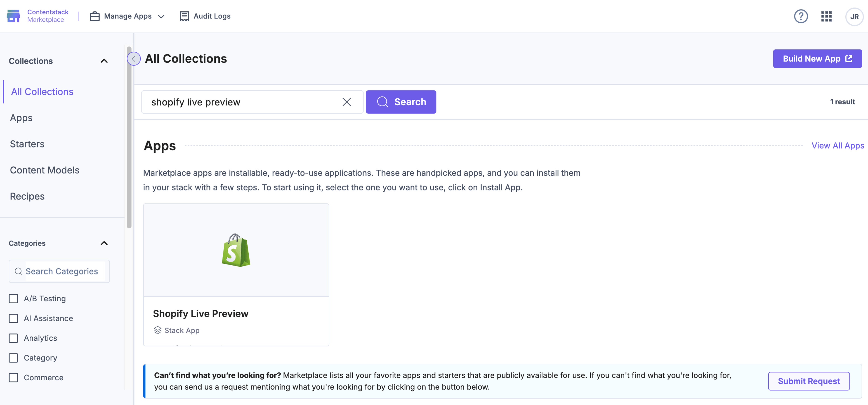This screenshot has height=405, width=868.
Task: Select All Collections in the sidebar
Action: 42,91
